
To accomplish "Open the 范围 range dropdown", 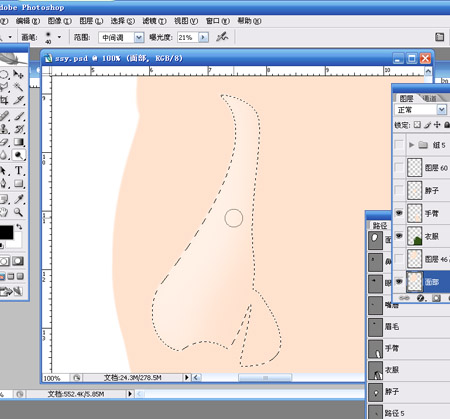I will [x=139, y=37].
